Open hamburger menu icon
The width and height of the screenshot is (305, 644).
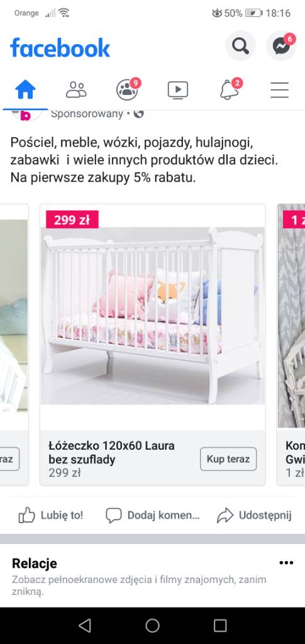click(280, 90)
